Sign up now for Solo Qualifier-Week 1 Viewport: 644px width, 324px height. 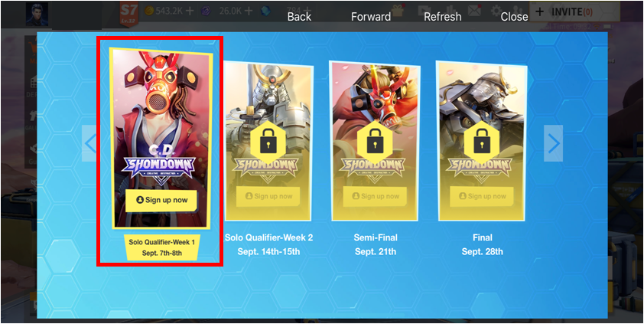pos(161,200)
